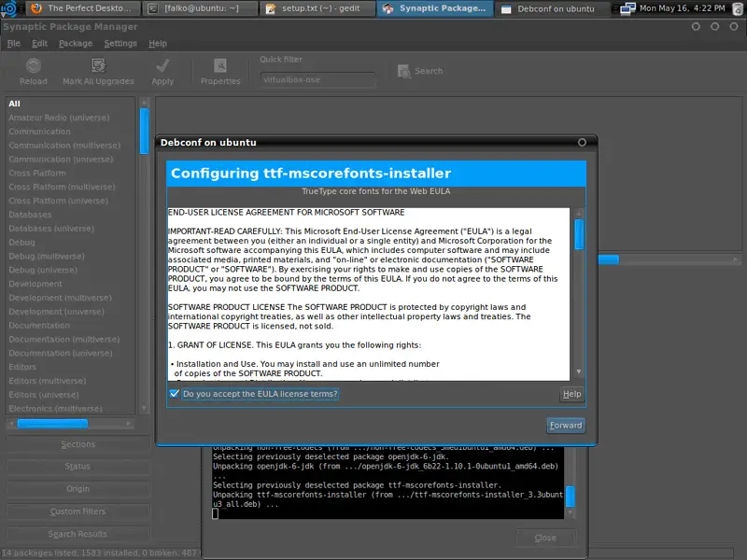
Task: Click the Search Results button
Action: 78,534
